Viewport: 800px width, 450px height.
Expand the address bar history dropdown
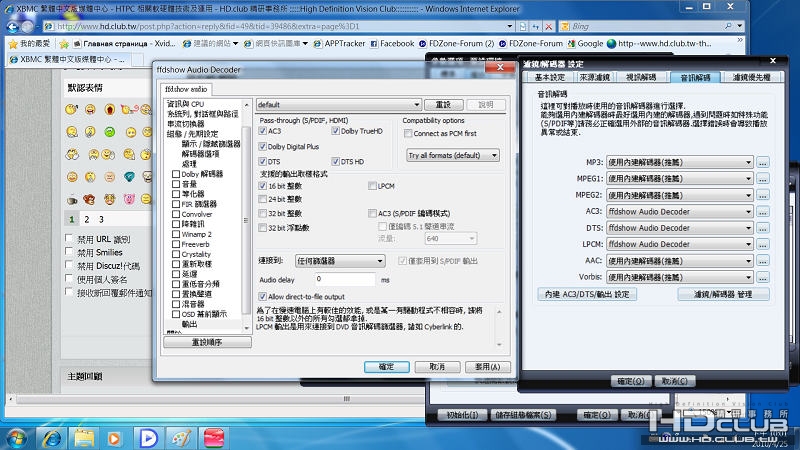(510, 27)
